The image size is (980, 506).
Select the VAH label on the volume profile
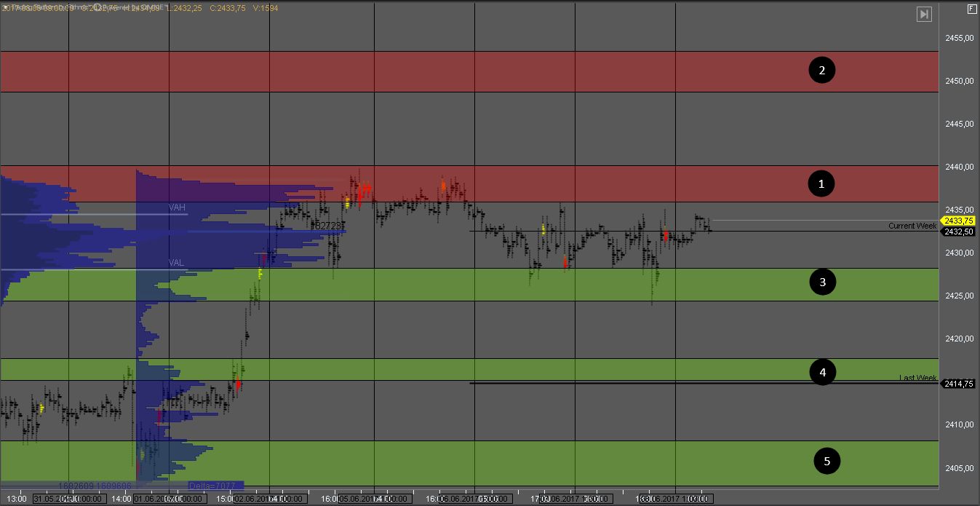(x=177, y=207)
